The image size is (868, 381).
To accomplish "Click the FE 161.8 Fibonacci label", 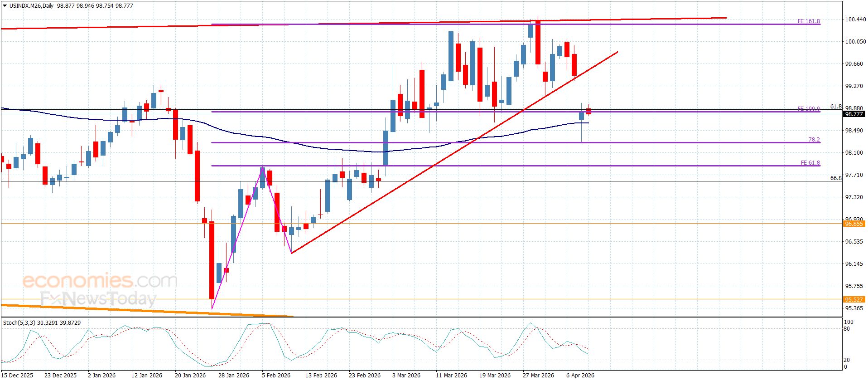I will click(808, 21).
